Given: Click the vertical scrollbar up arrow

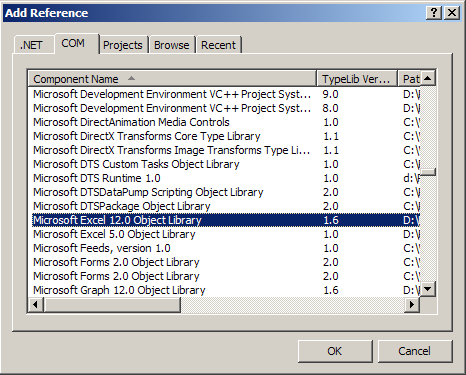Looking at the screenshot, I should (428, 78).
